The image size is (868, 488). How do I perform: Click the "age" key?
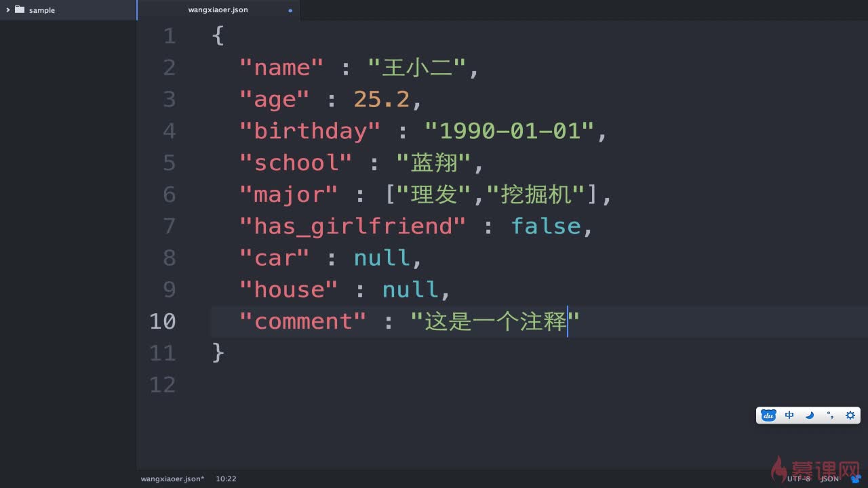(x=274, y=100)
